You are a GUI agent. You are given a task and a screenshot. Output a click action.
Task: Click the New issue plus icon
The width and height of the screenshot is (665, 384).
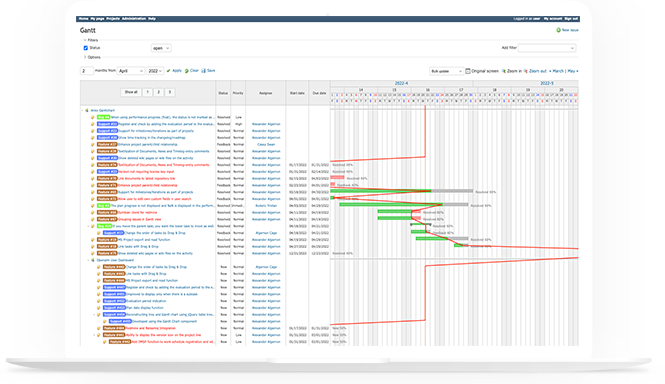(x=558, y=30)
